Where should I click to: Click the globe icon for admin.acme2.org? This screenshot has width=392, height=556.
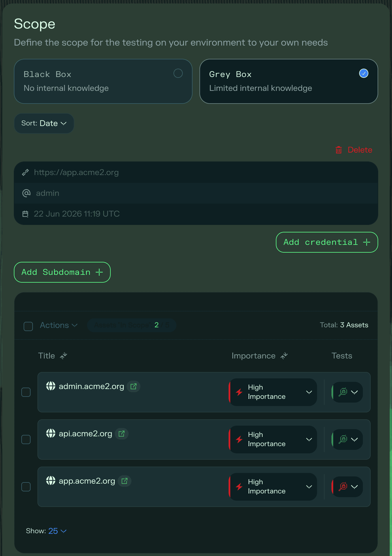tap(51, 386)
